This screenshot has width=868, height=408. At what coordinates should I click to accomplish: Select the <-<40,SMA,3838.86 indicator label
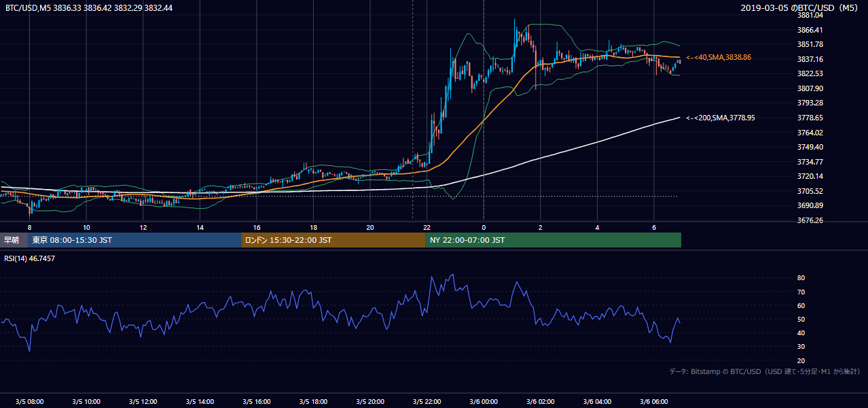point(719,58)
